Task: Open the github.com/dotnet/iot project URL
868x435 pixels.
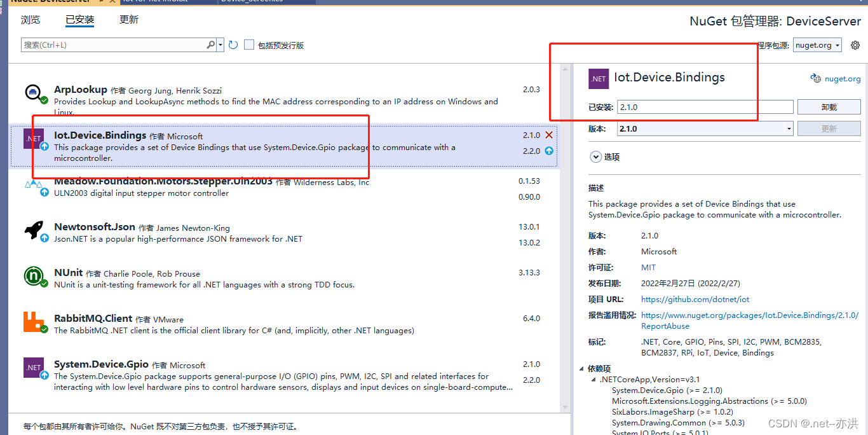Action: [695, 299]
